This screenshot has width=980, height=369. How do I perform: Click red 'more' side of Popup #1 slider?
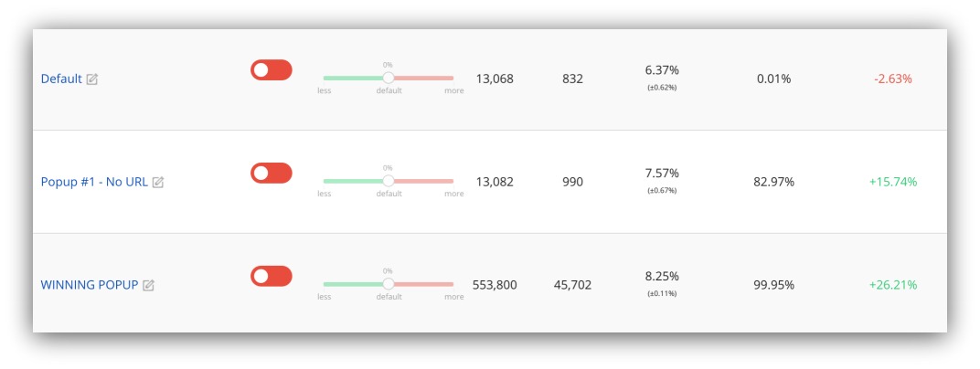[424, 181]
